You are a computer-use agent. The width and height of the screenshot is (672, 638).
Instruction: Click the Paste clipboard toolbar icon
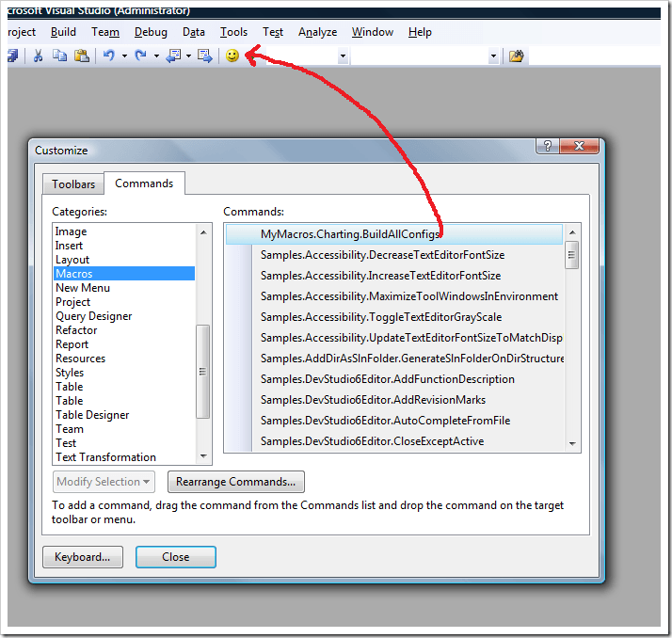point(82,56)
